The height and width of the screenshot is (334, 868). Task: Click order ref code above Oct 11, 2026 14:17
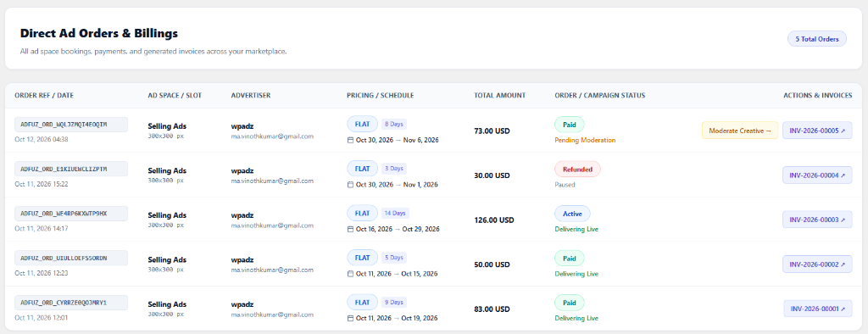pos(71,214)
